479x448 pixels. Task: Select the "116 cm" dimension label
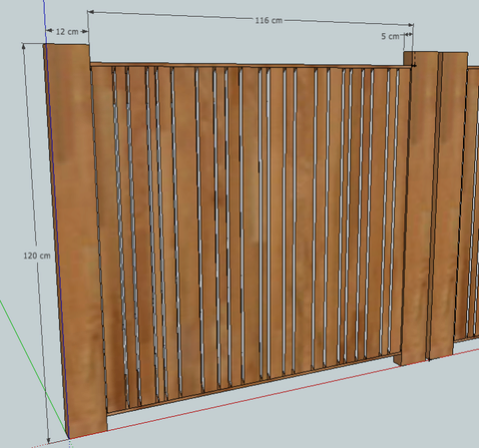[x=268, y=20]
